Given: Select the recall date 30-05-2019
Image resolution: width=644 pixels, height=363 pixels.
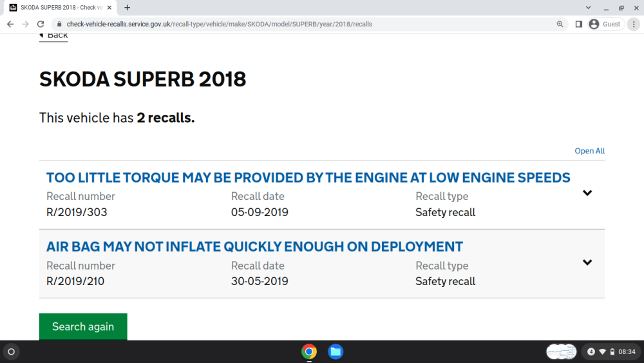Looking at the screenshot, I should pyautogui.click(x=260, y=281).
